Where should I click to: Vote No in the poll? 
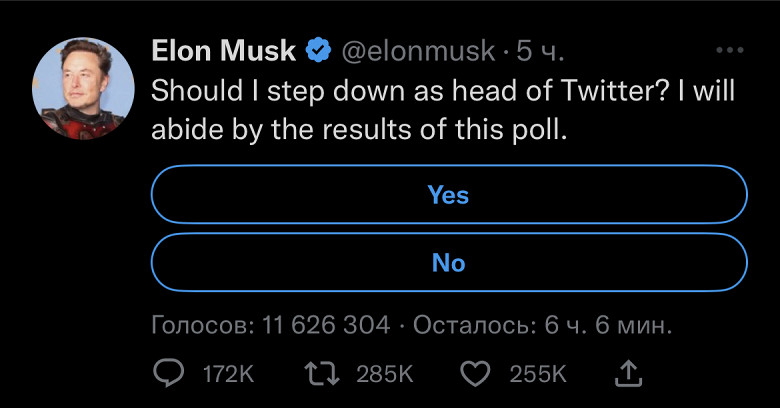[x=448, y=263]
